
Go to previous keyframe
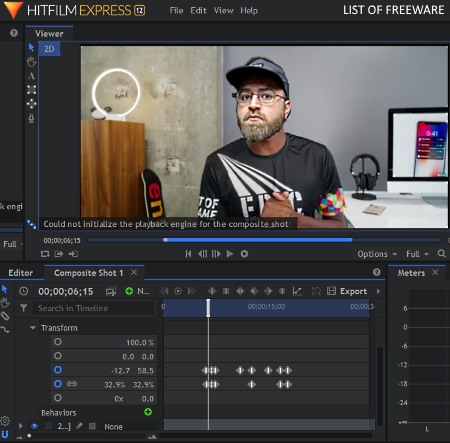click(164, 291)
